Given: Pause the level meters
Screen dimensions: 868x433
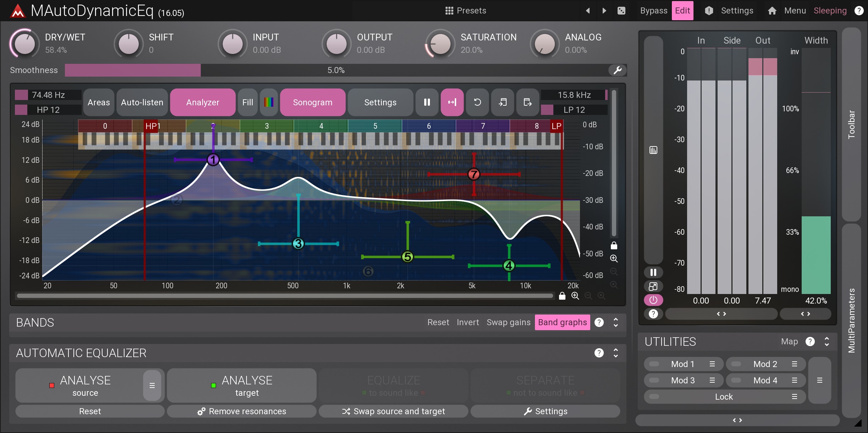Looking at the screenshot, I should (x=653, y=272).
